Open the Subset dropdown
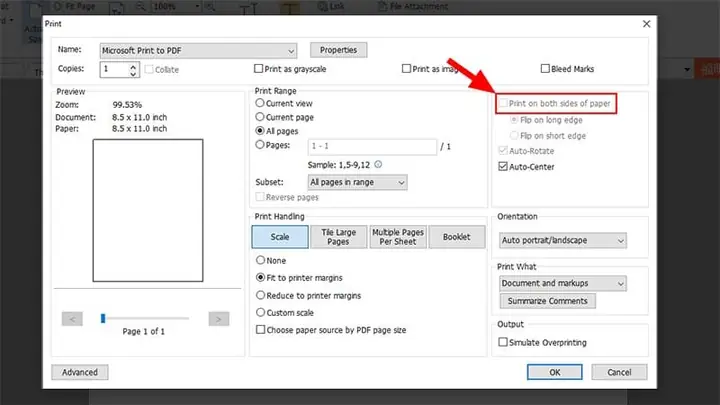The height and width of the screenshot is (405, 720). coord(357,182)
